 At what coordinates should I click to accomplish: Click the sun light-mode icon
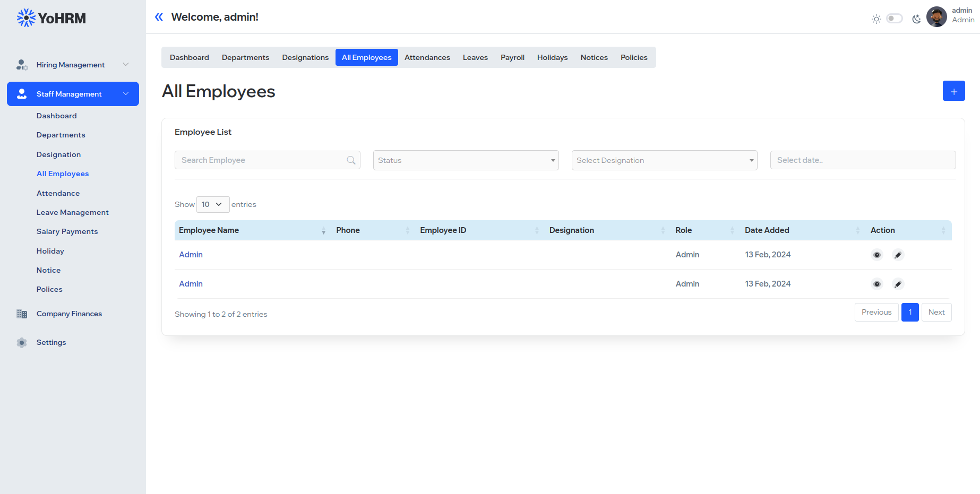tap(876, 19)
